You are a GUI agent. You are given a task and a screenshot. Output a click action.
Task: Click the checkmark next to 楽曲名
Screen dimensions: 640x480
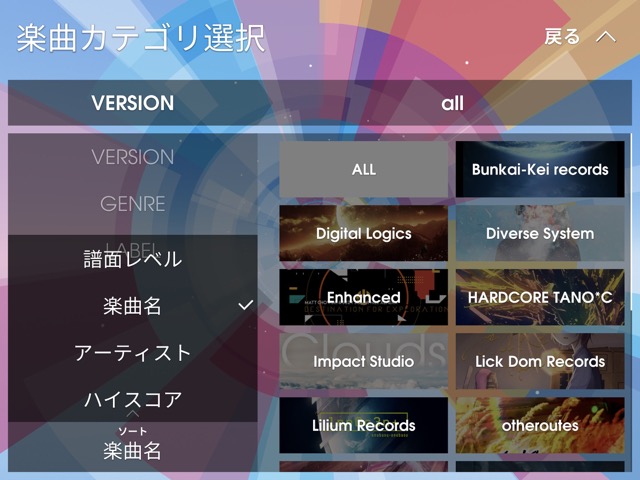[x=246, y=305]
